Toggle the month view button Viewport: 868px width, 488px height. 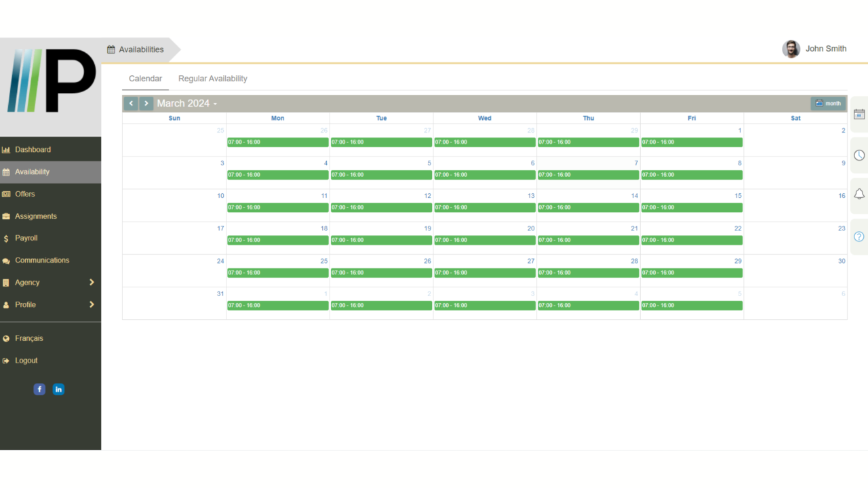click(x=827, y=103)
